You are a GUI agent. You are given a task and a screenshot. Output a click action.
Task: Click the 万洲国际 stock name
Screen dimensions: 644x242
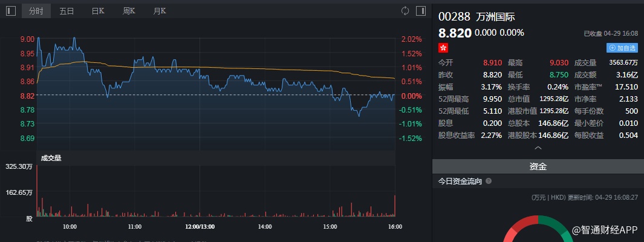(x=496, y=16)
